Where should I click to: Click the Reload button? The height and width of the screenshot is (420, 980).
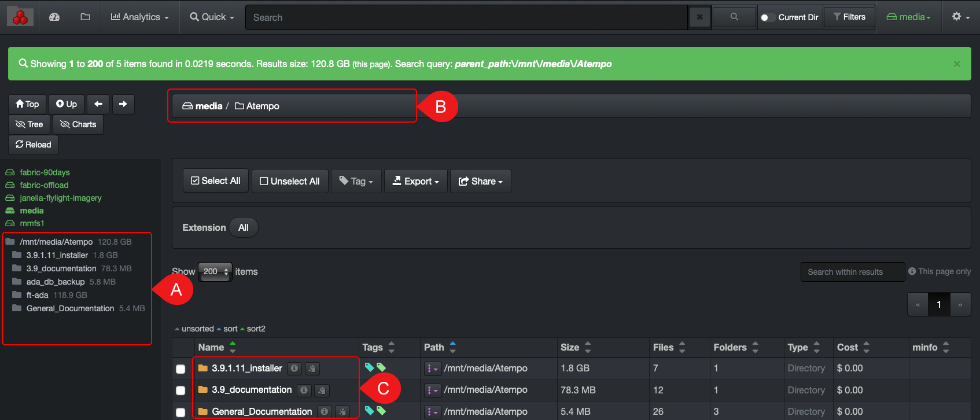click(x=34, y=145)
